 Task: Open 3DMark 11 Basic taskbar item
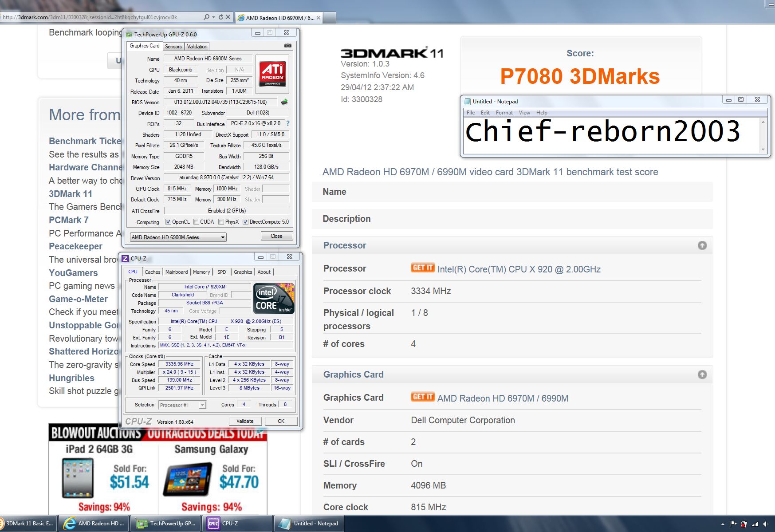pos(28,524)
